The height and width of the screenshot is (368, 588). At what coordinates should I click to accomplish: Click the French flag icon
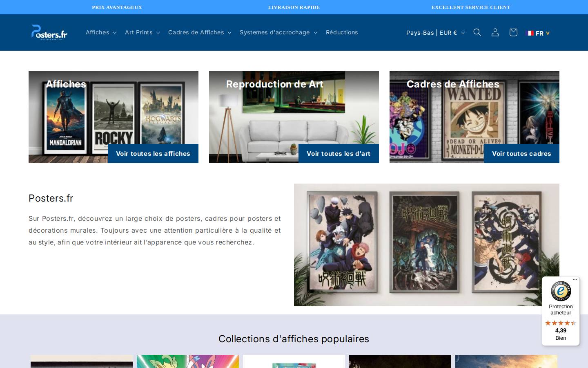(x=530, y=33)
